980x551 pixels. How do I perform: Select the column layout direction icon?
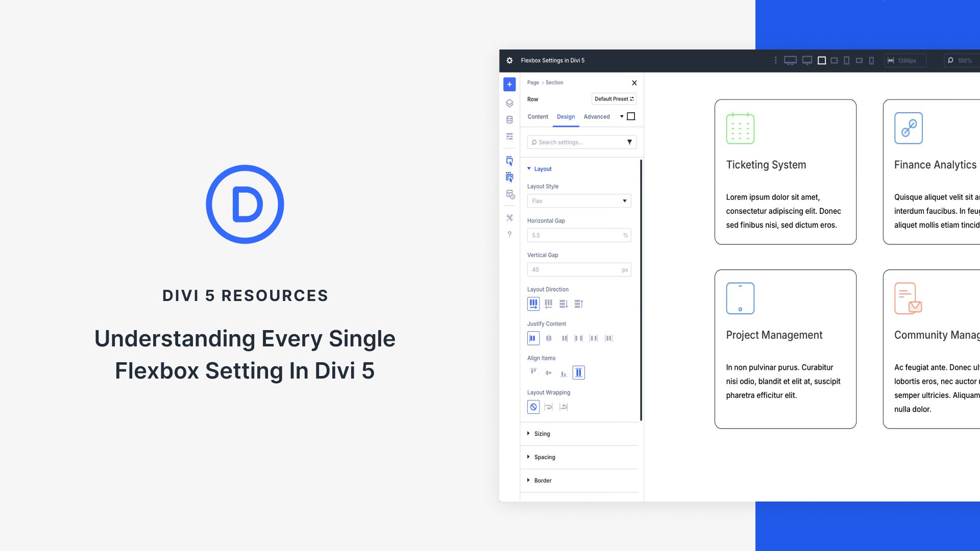pyautogui.click(x=563, y=304)
